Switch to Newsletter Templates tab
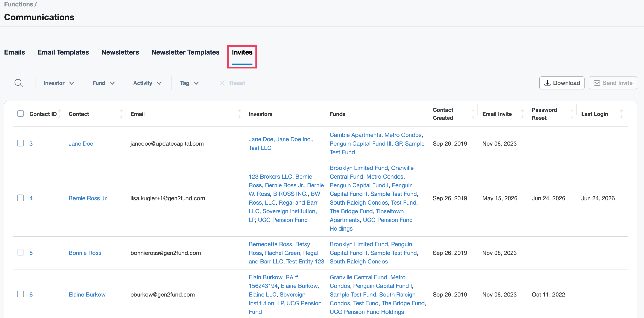644x318 pixels. (x=185, y=52)
